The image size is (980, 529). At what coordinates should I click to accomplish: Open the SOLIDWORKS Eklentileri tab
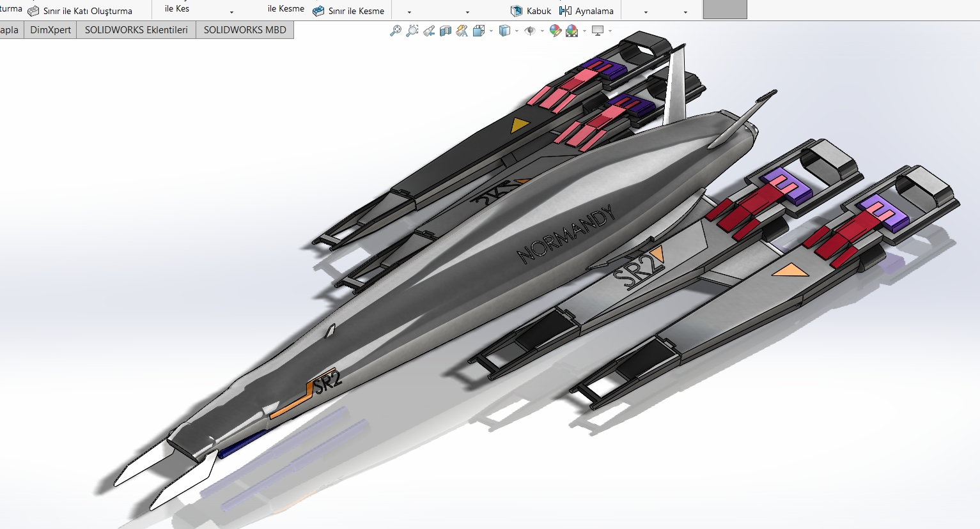[x=136, y=30]
